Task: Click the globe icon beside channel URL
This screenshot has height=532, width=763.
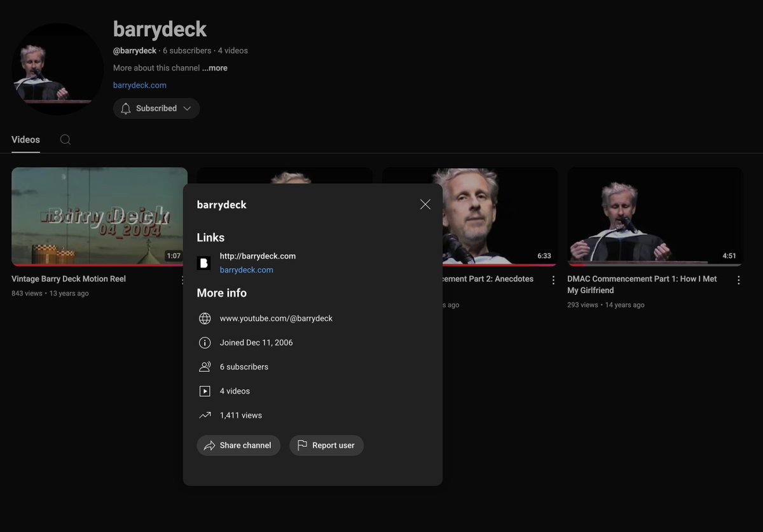Action: [x=205, y=318]
